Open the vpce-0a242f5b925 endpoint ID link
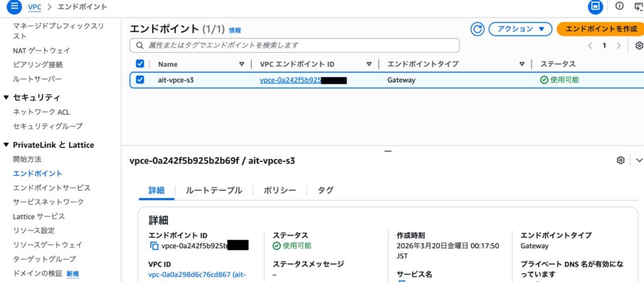The height and width of the screenshot is (282, 644). point(291,80)
